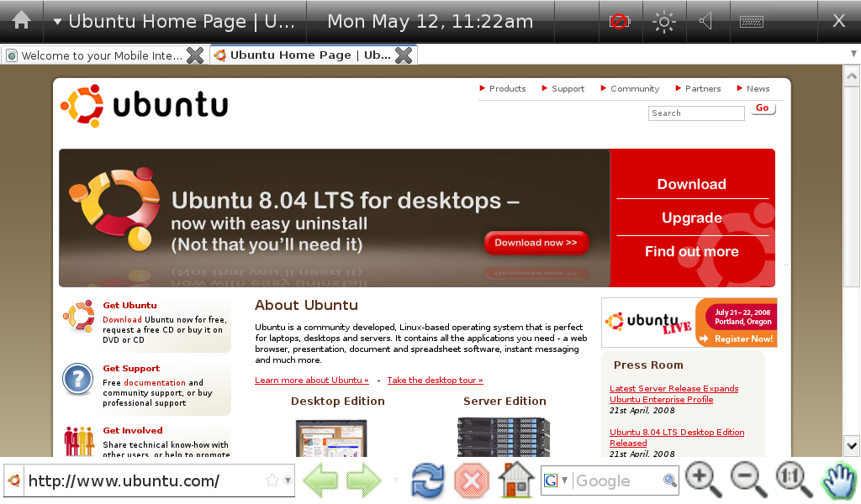Screen dimensions: 861x504
Task: Go back with the green left arrow
Action: (321, 480)
